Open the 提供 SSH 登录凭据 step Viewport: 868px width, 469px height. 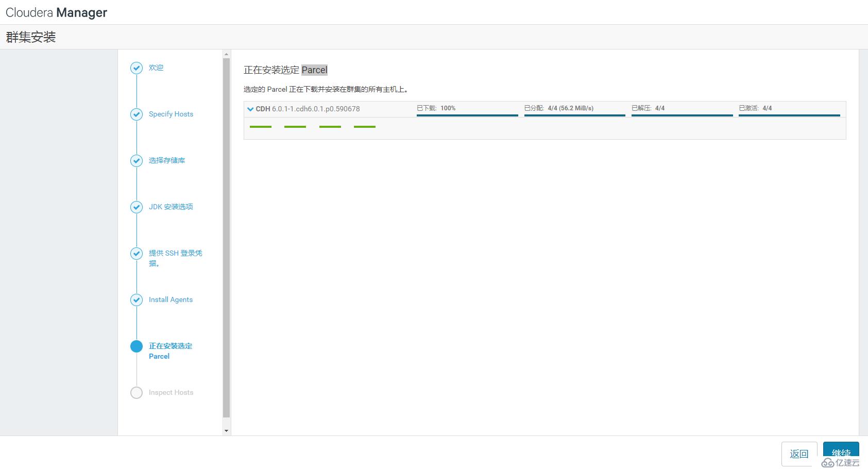[x=176, y=258]
